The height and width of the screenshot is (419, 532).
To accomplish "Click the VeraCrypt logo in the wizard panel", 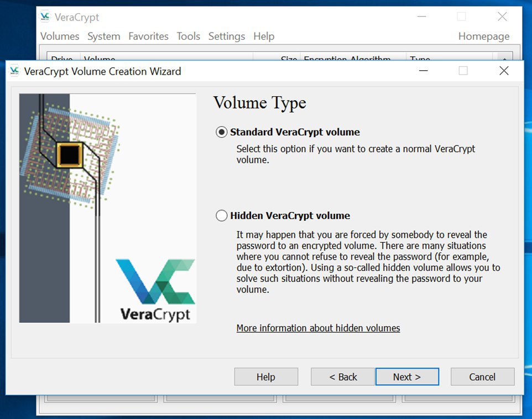I will [x=155, y=289].
